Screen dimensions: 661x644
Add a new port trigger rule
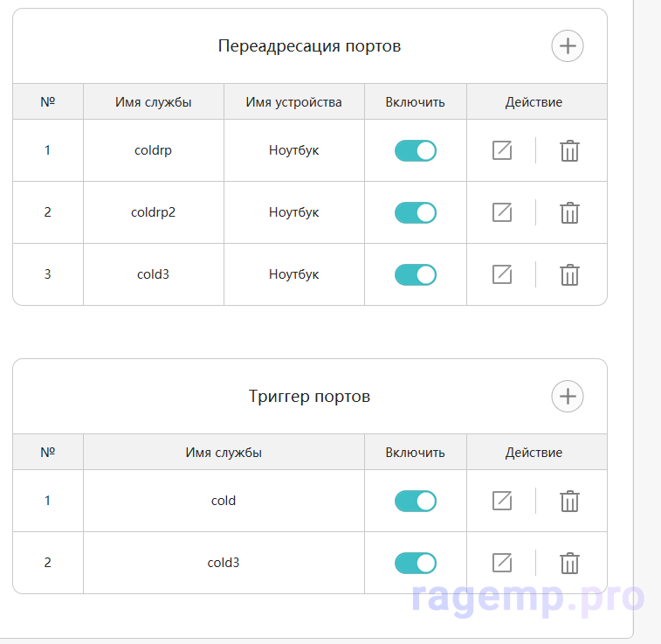[x=568, y=397]
